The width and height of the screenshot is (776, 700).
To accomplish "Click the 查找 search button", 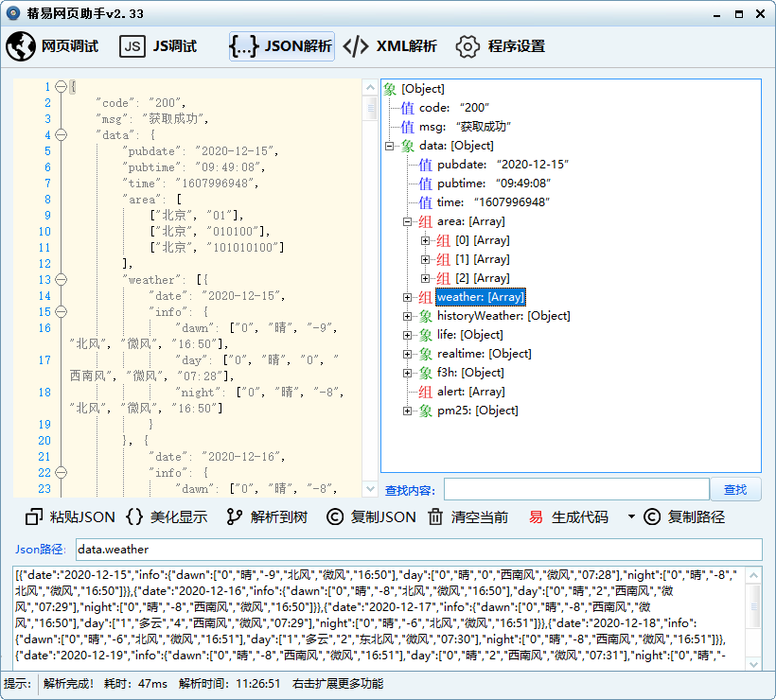I will tap(735, 489).
